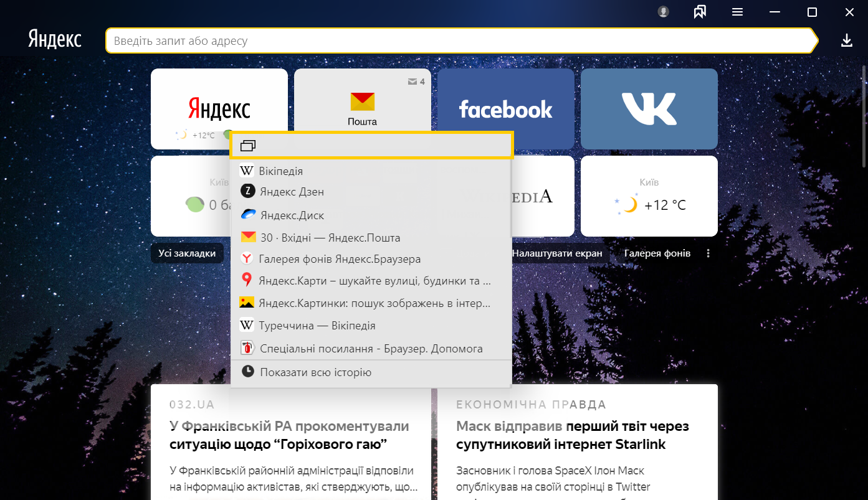The image size is (868, 500).
Task: Open Галерея фонів Яндекс.Браузера entry
Action: (x=371, y=259)
